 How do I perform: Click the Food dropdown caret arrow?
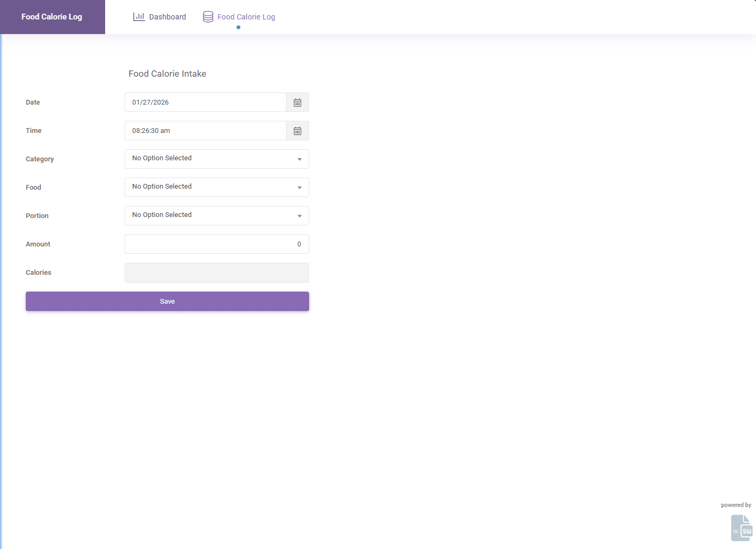300,188
